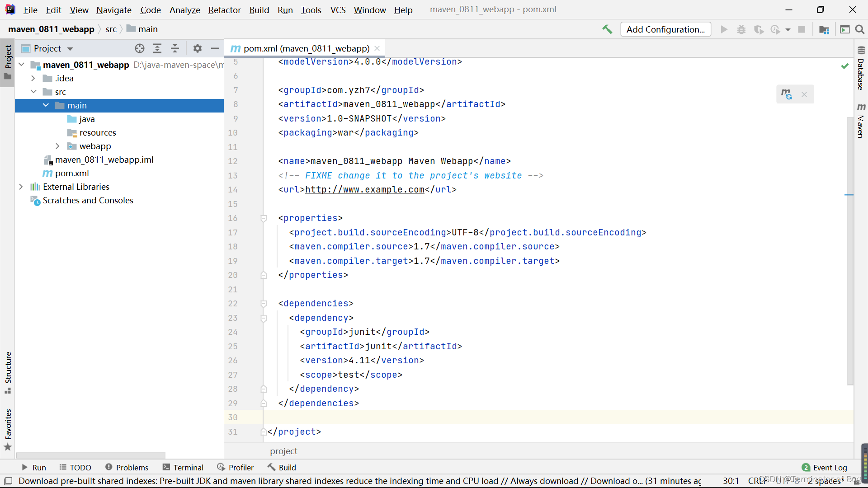Click Expand All icon in Project panel
The image size is (868, 488).
click(157, 48)
